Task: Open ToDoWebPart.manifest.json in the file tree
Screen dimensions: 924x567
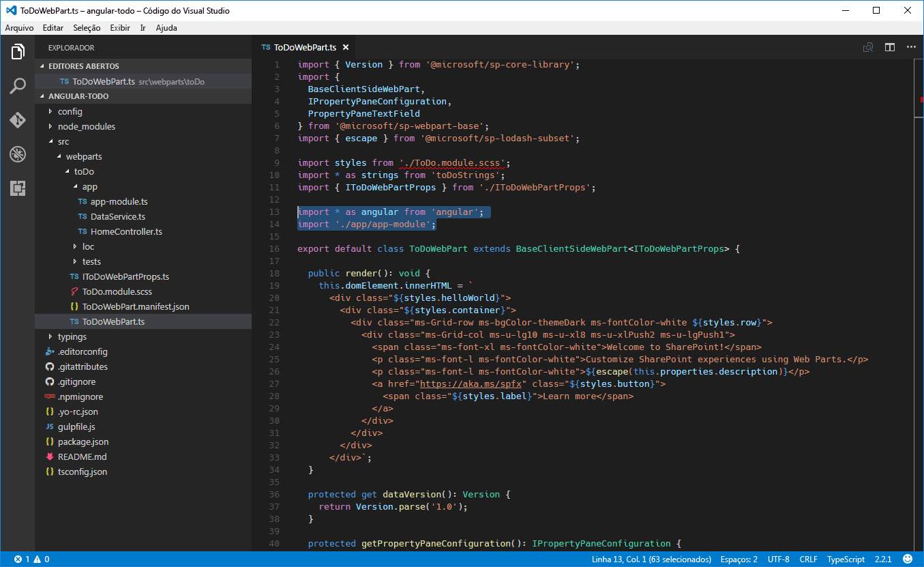Action: point(143,306)
